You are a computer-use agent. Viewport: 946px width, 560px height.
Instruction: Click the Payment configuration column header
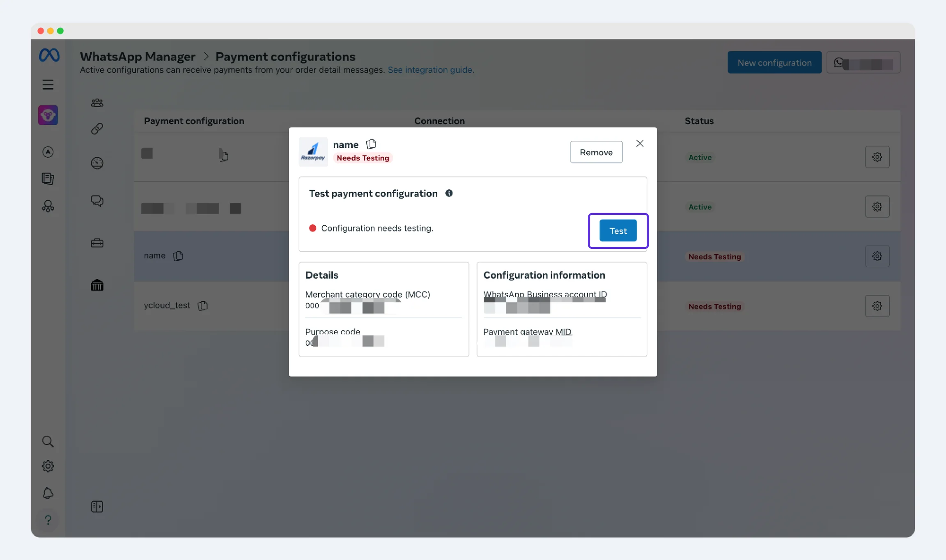[x=194, y=121]
